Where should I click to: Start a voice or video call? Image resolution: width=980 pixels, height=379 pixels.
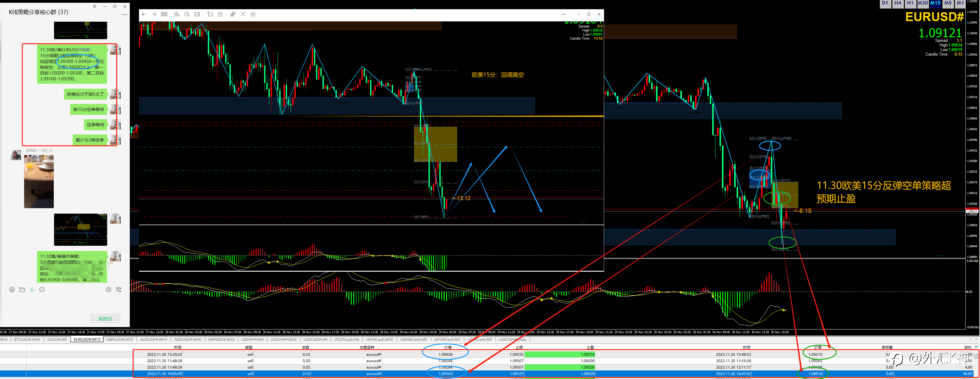[x=119, y=290]
